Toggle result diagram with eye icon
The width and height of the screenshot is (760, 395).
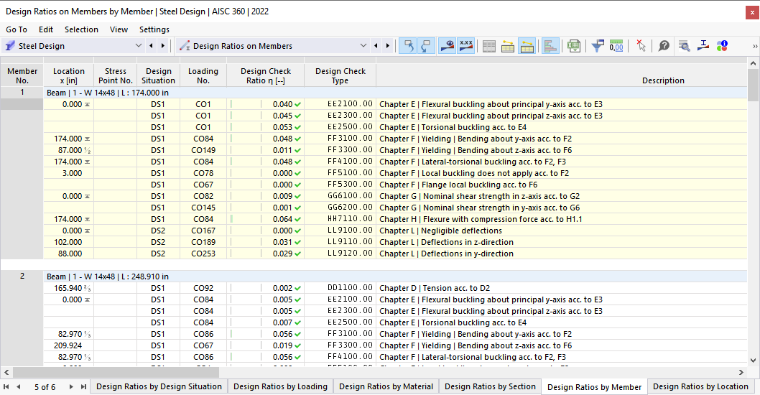tap(447, 46)
